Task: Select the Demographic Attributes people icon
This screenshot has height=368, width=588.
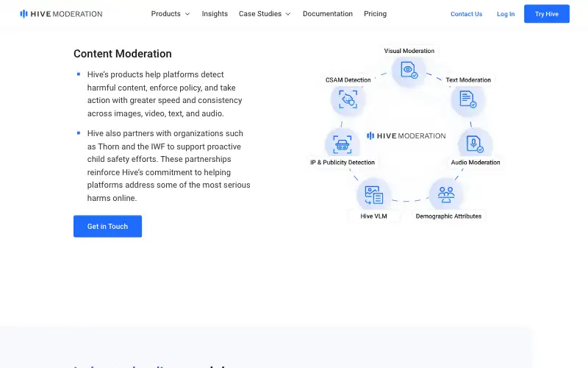Action: click(446, 195)
